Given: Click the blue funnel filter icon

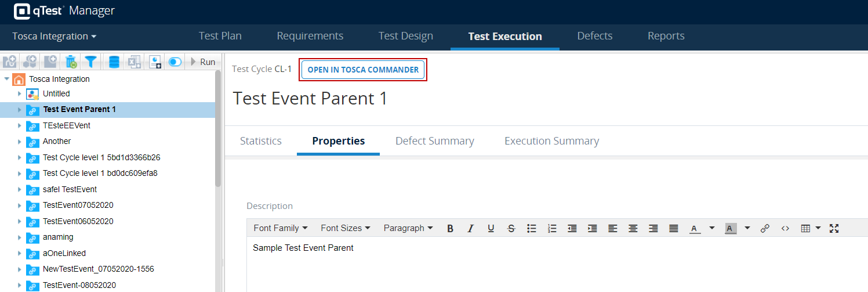Looking at the screenshot, I should click(91, 62).
